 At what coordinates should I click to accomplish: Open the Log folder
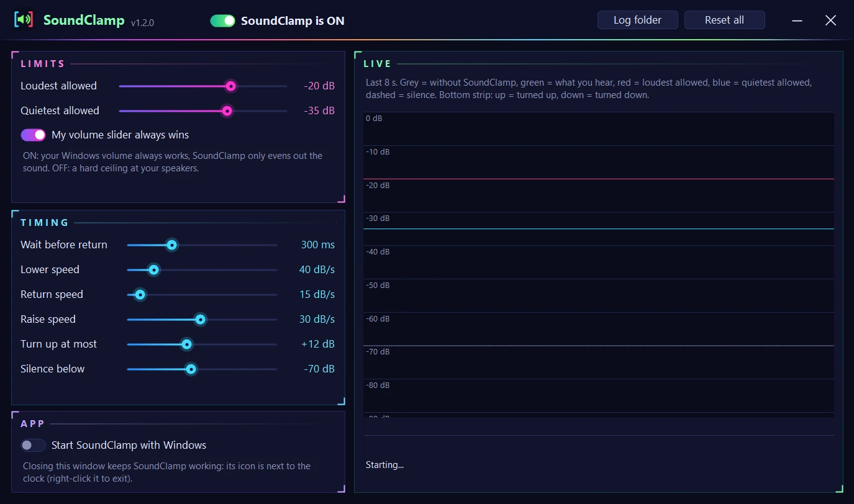pos(637,20)
